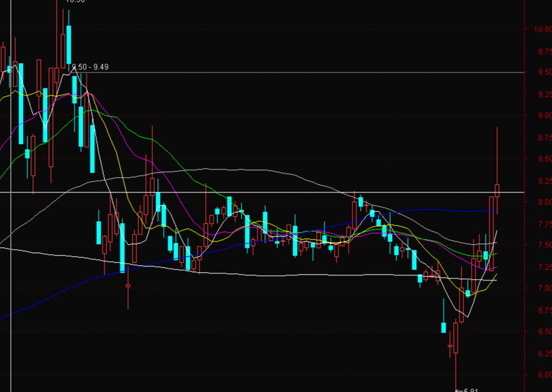Click the 8.00 price axis label
Image resolution: width=552 pixels, height=392 pixels.
[x=544, y=202]
